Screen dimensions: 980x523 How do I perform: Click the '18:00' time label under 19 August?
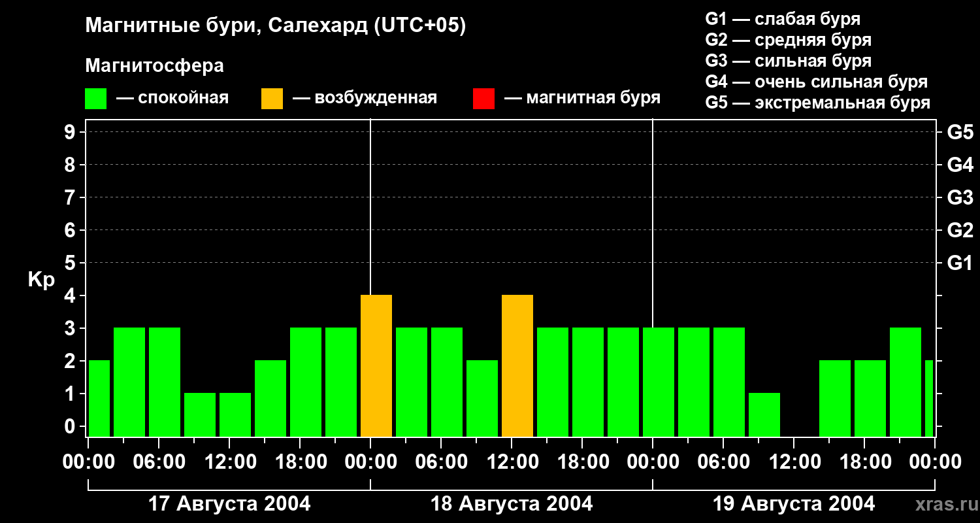(x=864, y=462)
